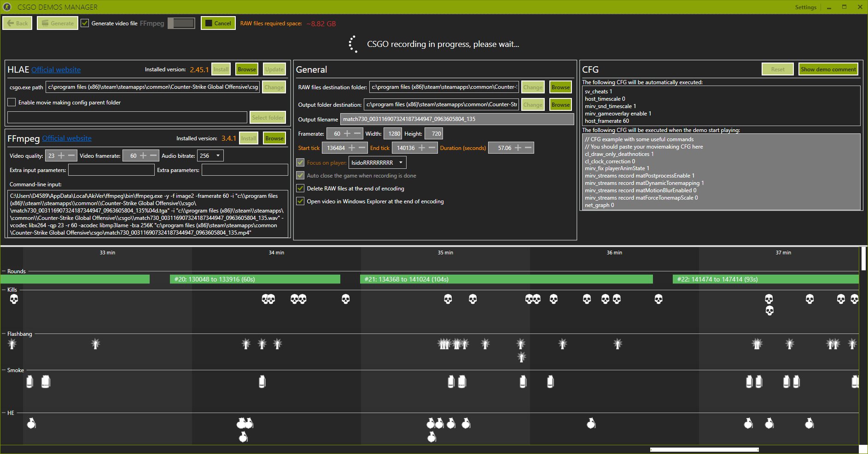This screenshot has height=454, width=868.
Task: Click the Extra input parameters field
Action: coord(111,170)
